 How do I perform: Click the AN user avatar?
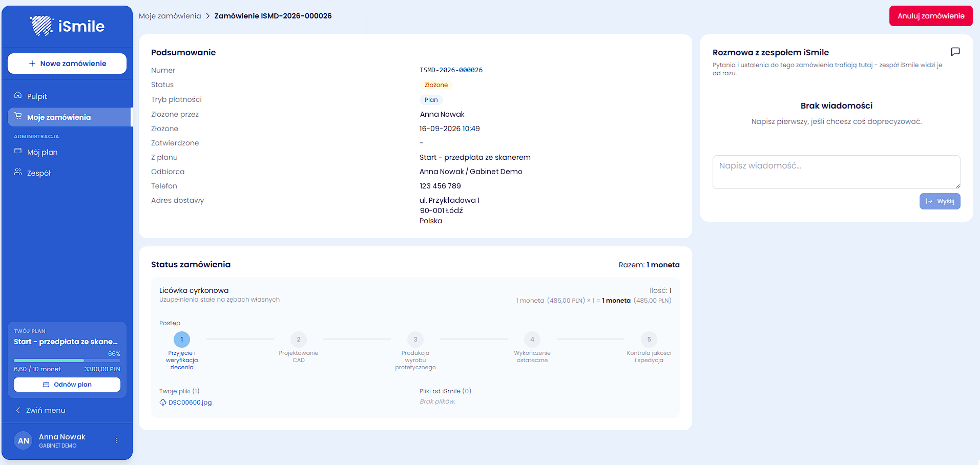click(23, 440)
